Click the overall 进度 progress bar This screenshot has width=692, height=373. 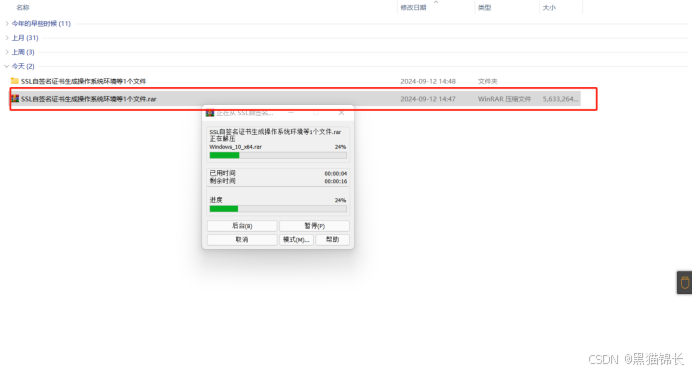(x=278, y=209)
